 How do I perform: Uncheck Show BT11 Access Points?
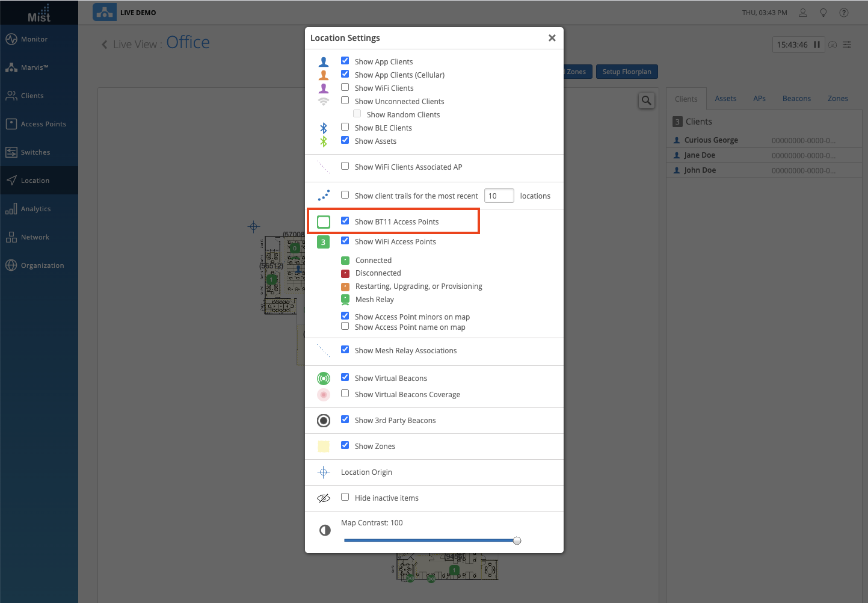(345, 221)
